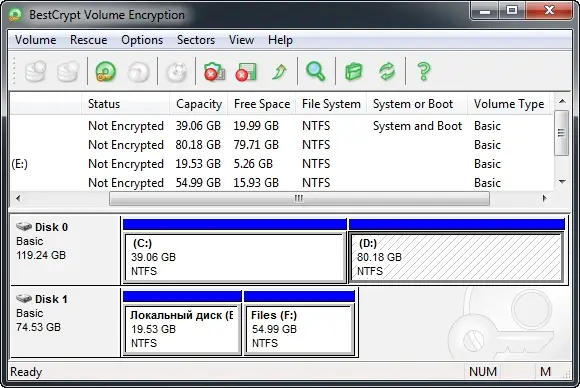Click the blue bar above the (D:) partition
The image size is (580, 388).
pyautogui.click(x=456, y=225)
